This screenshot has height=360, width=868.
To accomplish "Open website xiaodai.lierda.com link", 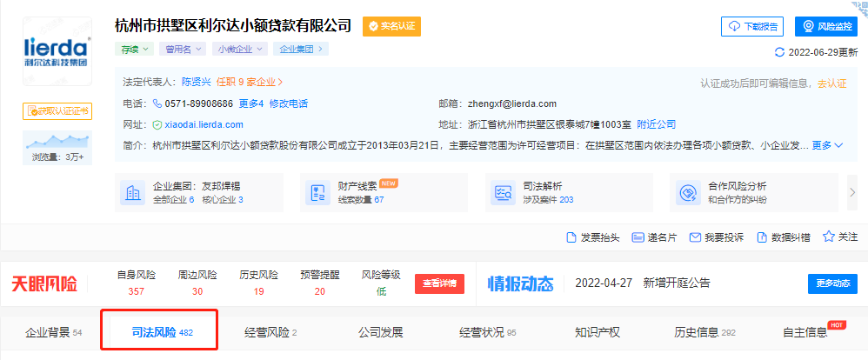I will [x=204, y=124].
